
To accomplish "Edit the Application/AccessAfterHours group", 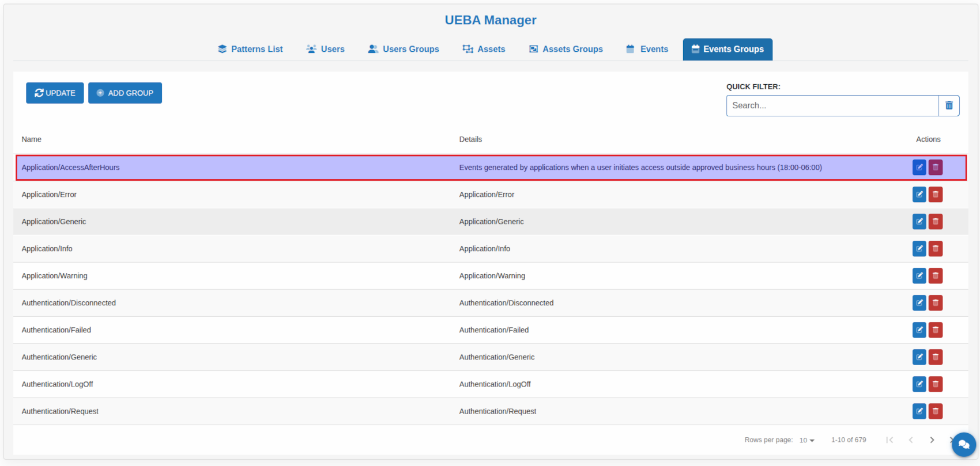I will (x=919, y=168).
